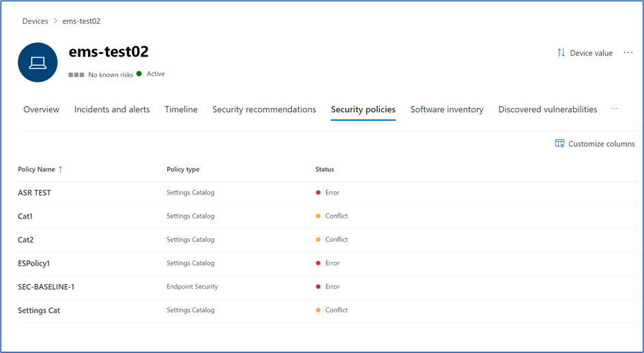Click the red Error dot for ASR TEST
Viewport: 644px width, 353px height.
318,193
